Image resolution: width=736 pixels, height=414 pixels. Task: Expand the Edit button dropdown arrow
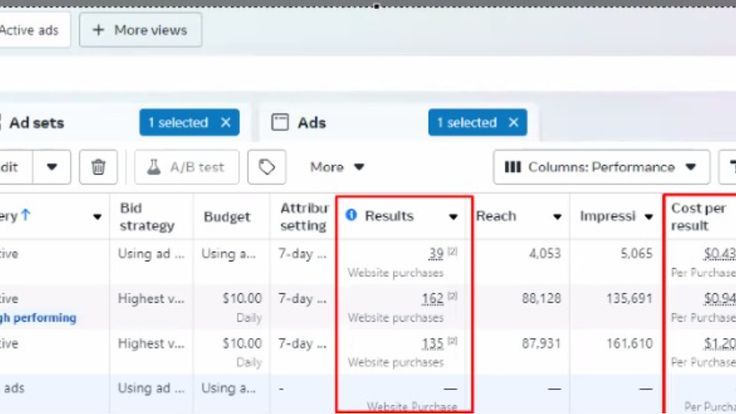52,167
